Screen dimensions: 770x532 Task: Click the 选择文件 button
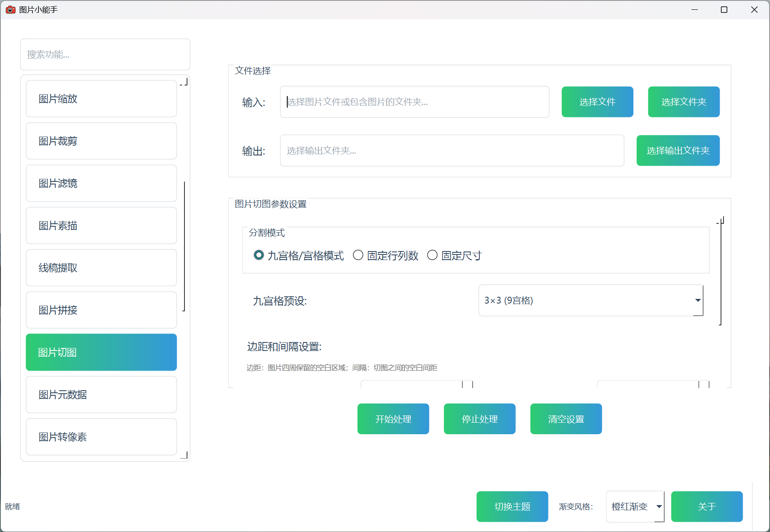(597, 102)
